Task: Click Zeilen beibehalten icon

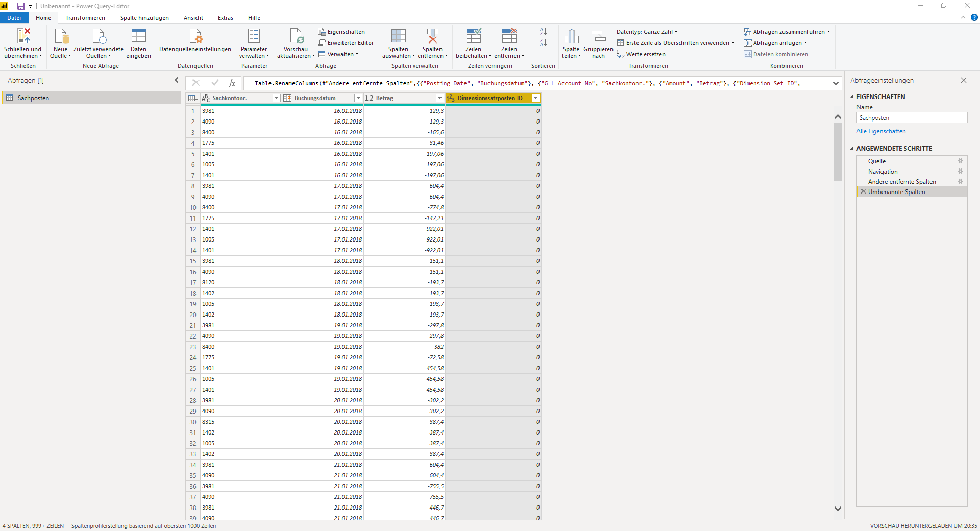Action: pos(473,36)
